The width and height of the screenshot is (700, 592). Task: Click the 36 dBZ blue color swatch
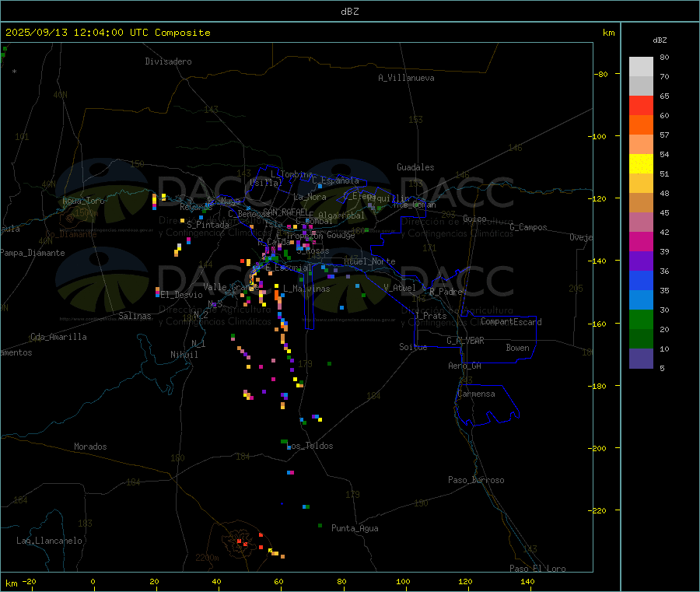pos(641,280)
